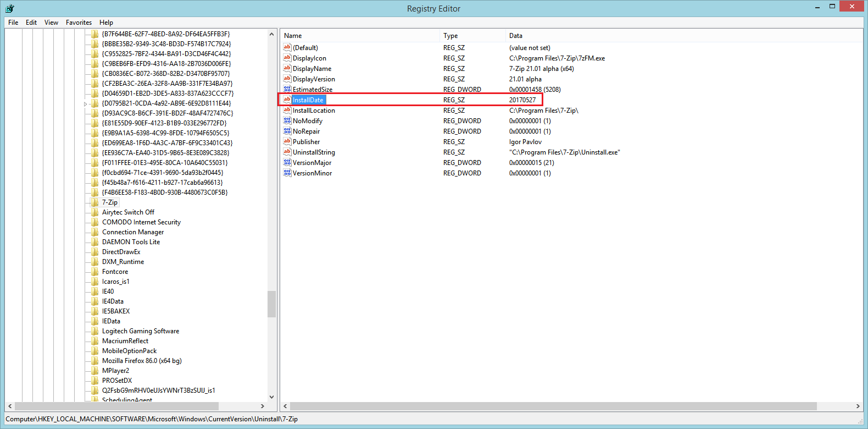Click the status bar registry path
868x429 pixels.
coord(152,419)
